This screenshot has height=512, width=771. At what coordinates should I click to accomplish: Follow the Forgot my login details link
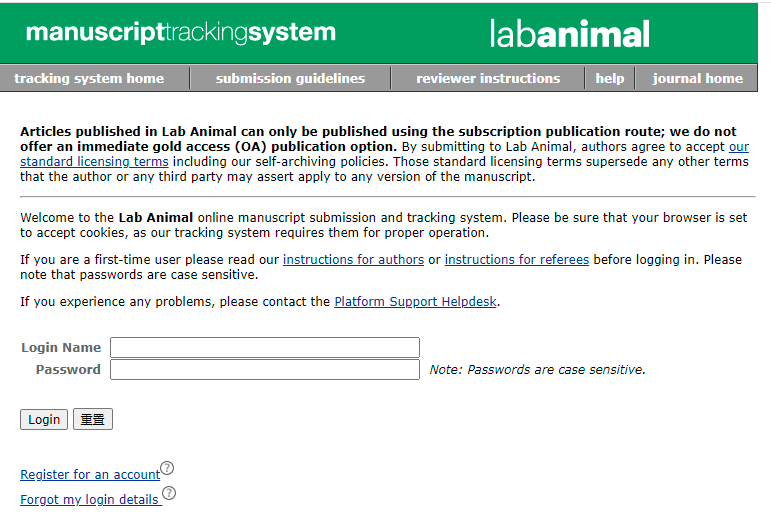89,499
